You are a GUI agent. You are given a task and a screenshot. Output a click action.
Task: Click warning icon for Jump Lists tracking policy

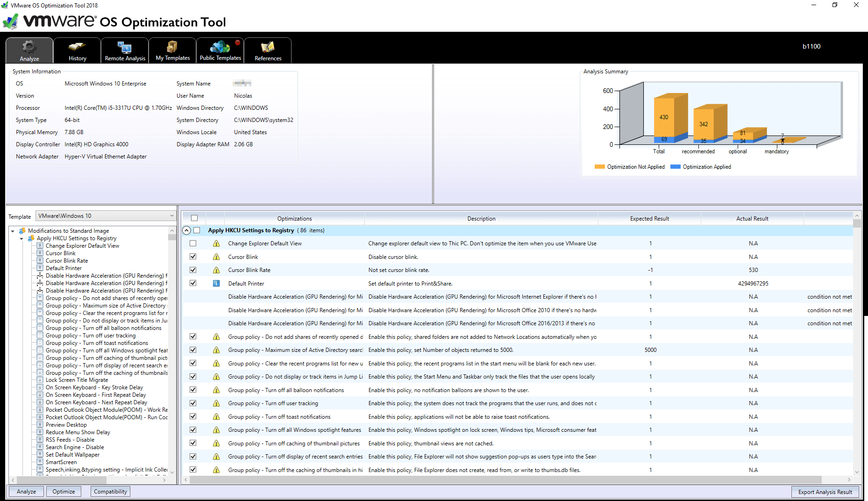pos(216,377)
